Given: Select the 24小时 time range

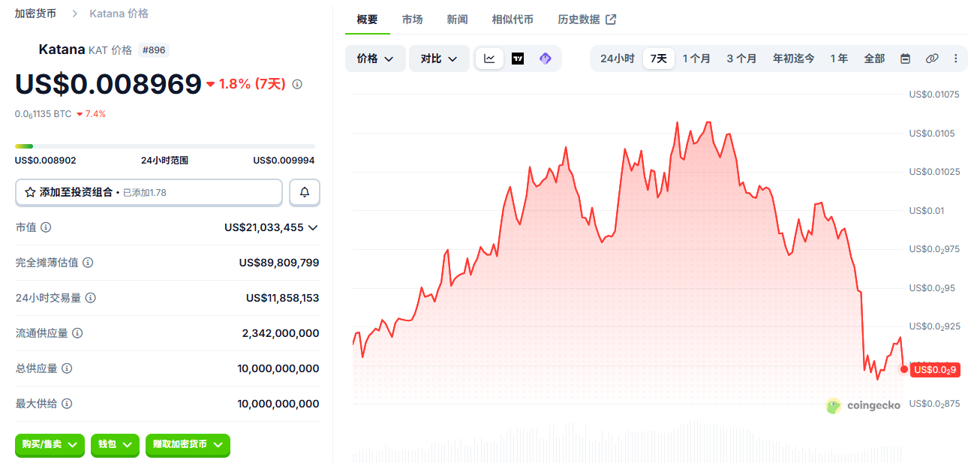Looking at the screenshot, I should (618, 59).
